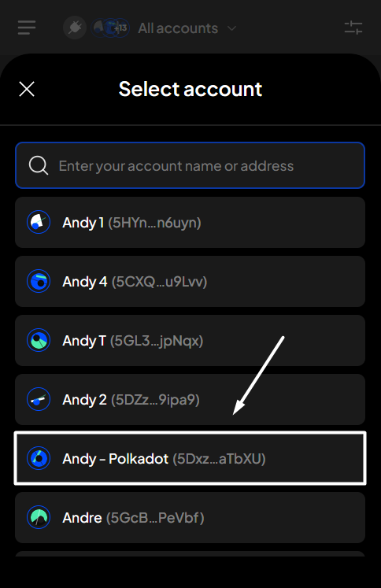
Task: Focus the account name or address field
Action: tap(190, 165)
